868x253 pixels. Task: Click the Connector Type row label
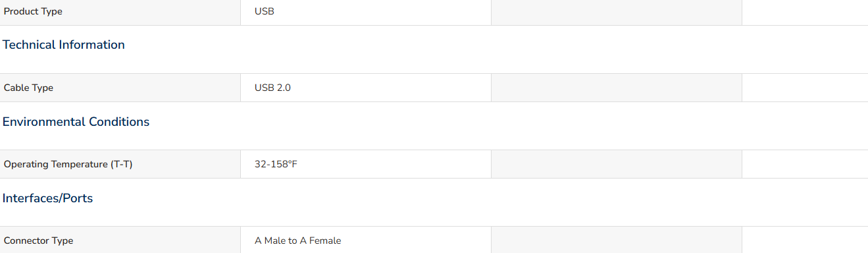[38, 240]
